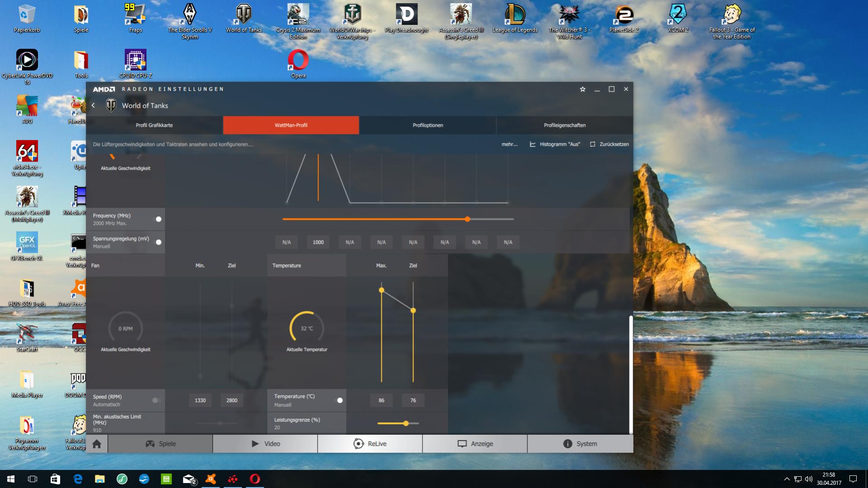This screenshot has height=488, width=868.
Task: Select Opera desktop shortcut
Action: pos(298,64)
